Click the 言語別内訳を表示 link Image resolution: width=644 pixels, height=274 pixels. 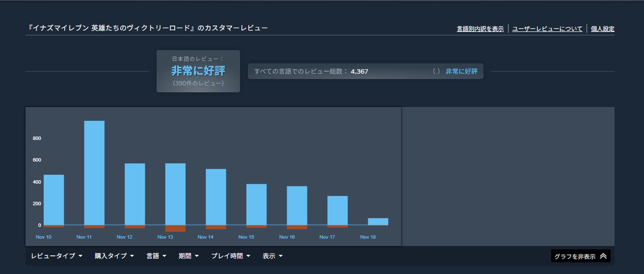click(x=480, y=29)
